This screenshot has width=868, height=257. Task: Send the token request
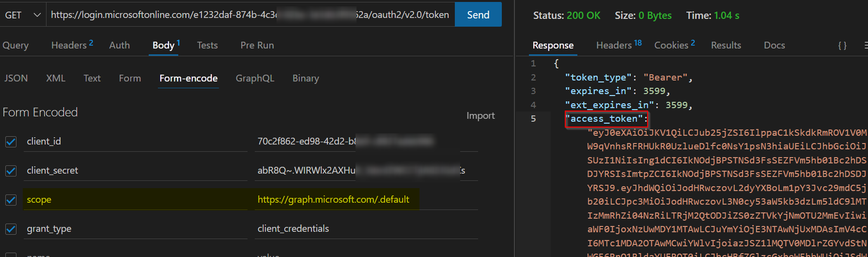(478, 15)
